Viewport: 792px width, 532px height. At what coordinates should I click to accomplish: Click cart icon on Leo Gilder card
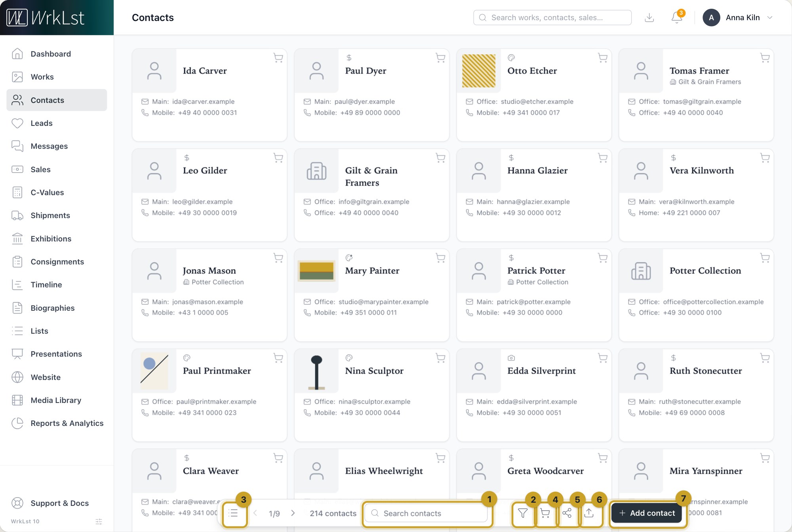coord(278,158)
